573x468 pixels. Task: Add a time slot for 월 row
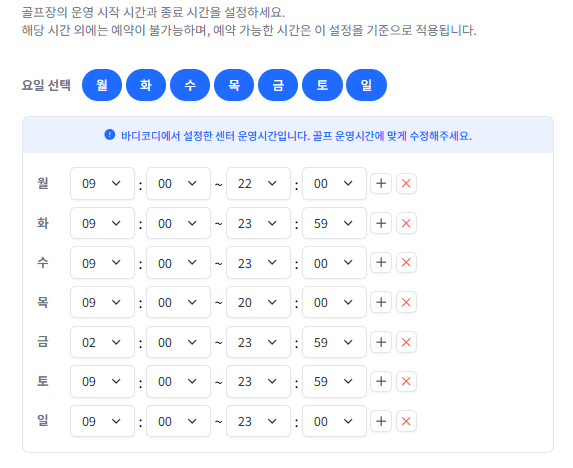tap(381, 183)
